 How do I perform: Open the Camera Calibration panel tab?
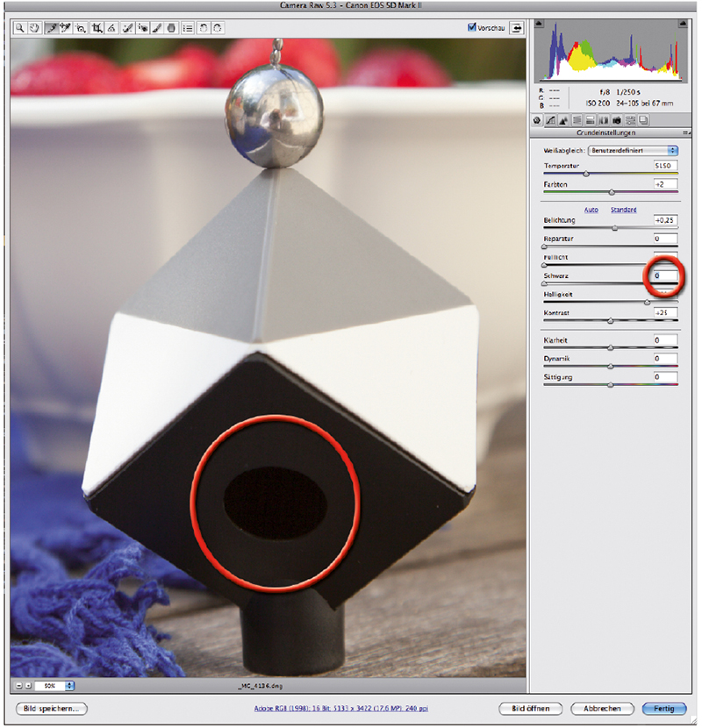(617, 120)
